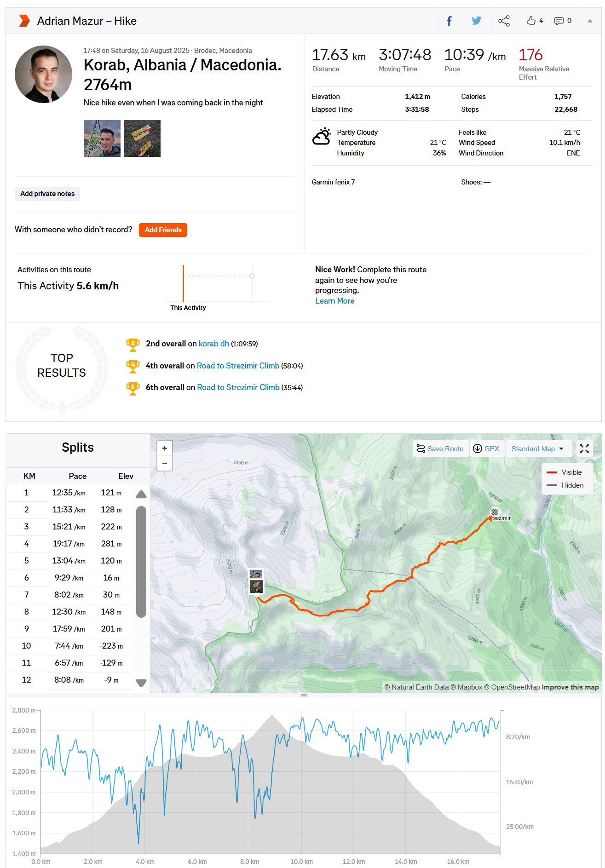605x868 pixels.
Task: Open the comments icon
Action: pyautogui.click(x=559, y=21)
